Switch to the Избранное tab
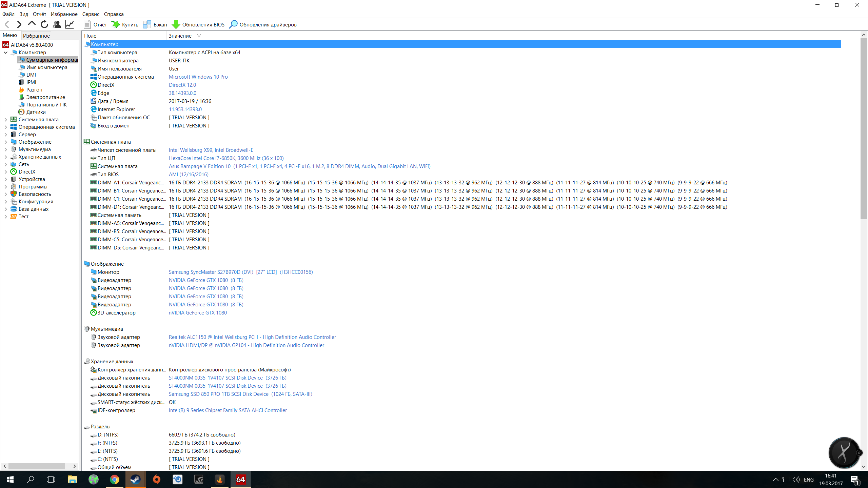The image size is (868, 488). 36,36
